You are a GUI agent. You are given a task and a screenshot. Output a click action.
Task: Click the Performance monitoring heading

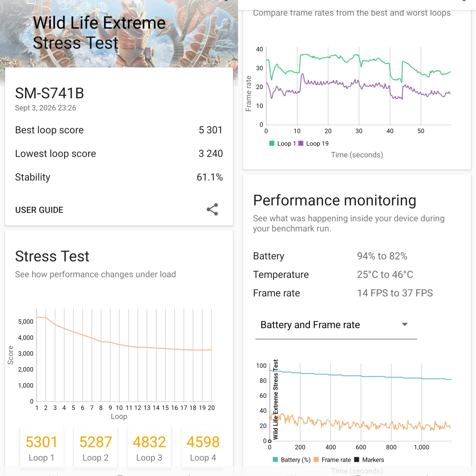pyautogui.click(x=335, y=201)
